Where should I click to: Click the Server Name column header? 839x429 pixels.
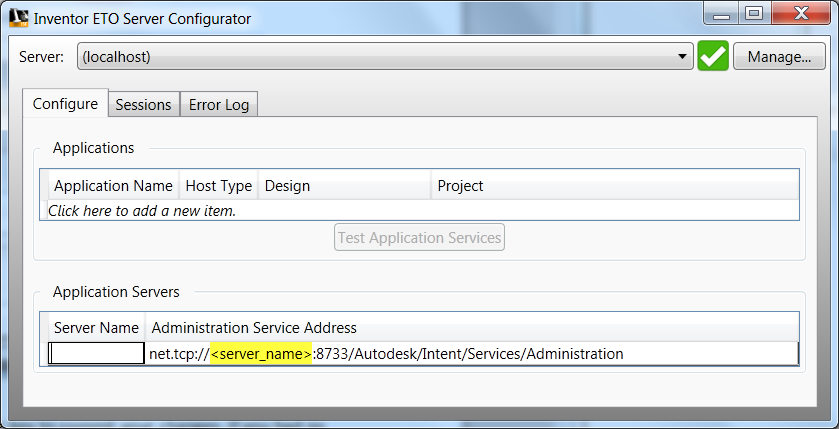click(97, 328)
